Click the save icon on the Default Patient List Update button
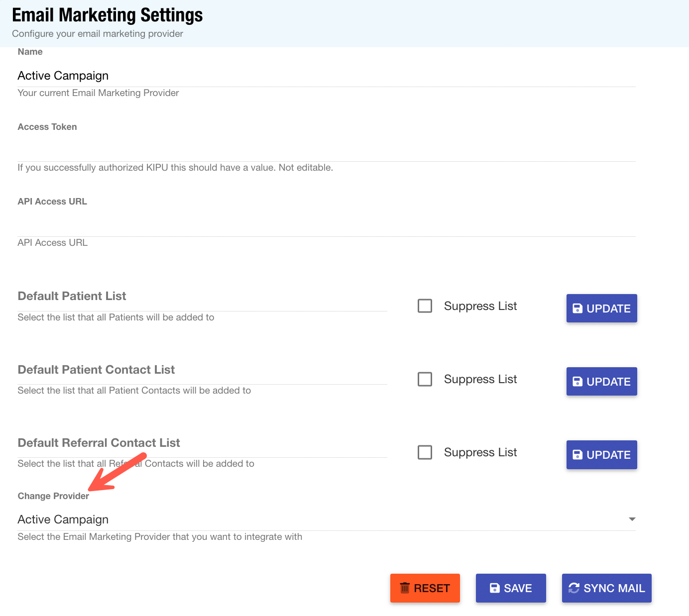 577,308
